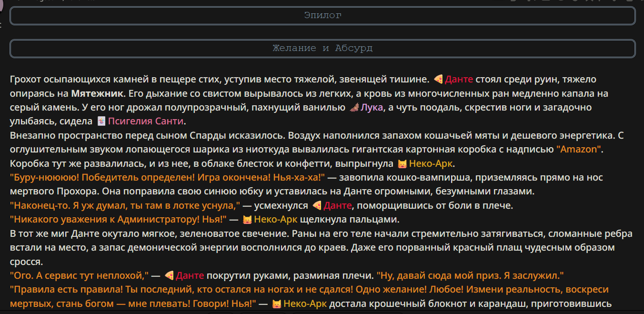Click the "Эпилог" header box
Screen dimensions: 644x314
pyautogui.click(x=322, y=16)
